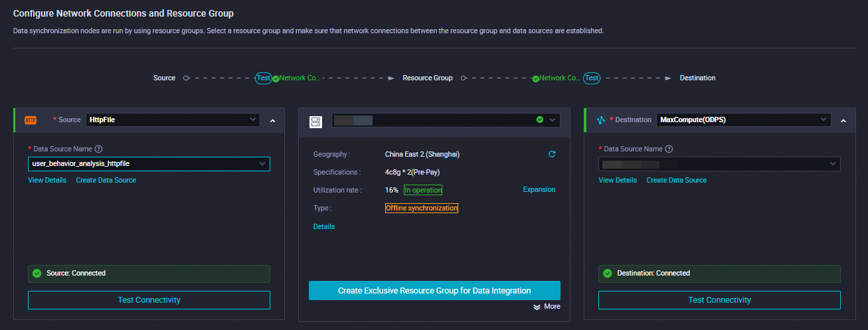Open the user_behavior_analysis_httpfile data source dropdown

149,163
